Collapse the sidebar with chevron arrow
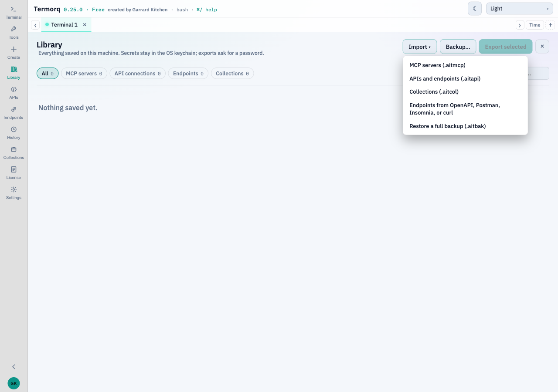Image resolution: width=558 pixels, height=392 pixels. [14, 367]
